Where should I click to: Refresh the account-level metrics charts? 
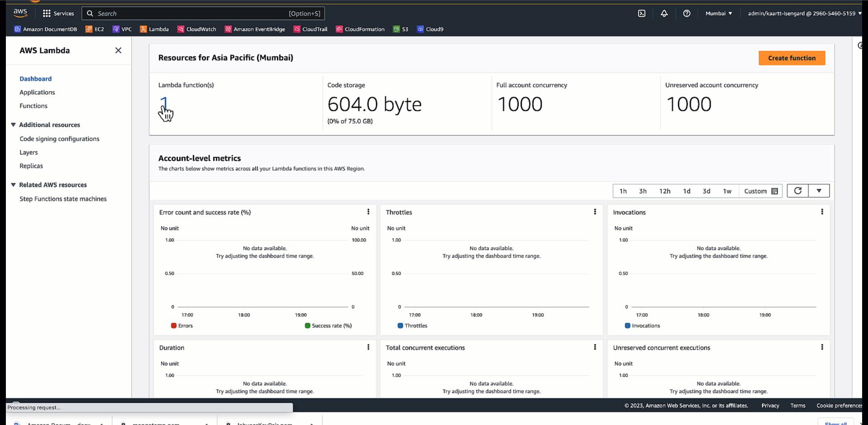tap(798, 191)
